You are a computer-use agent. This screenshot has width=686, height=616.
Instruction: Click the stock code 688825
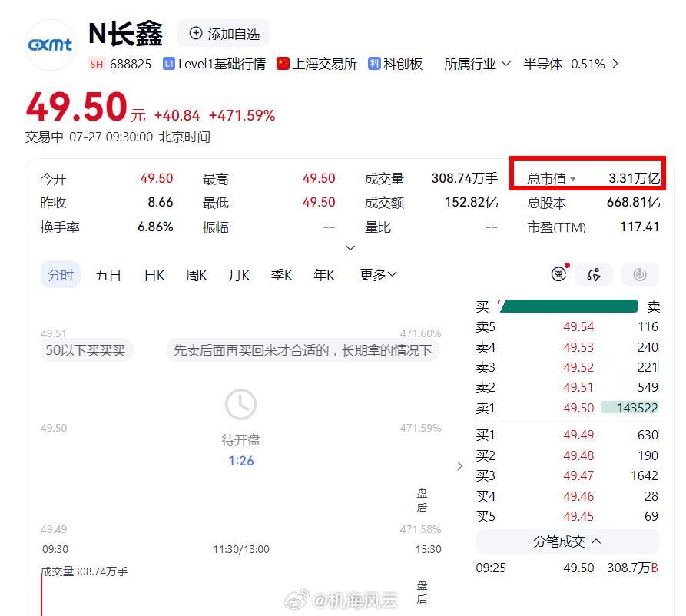pos(131,64)
